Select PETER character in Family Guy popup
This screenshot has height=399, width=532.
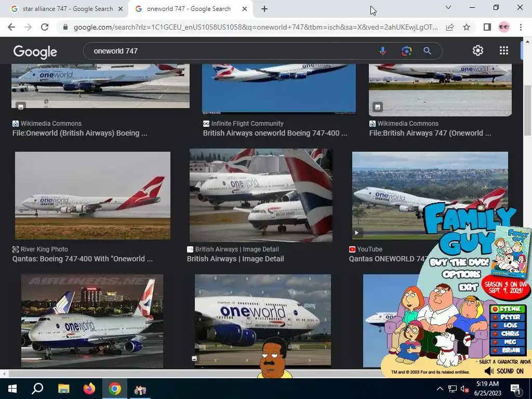[507, 317]
